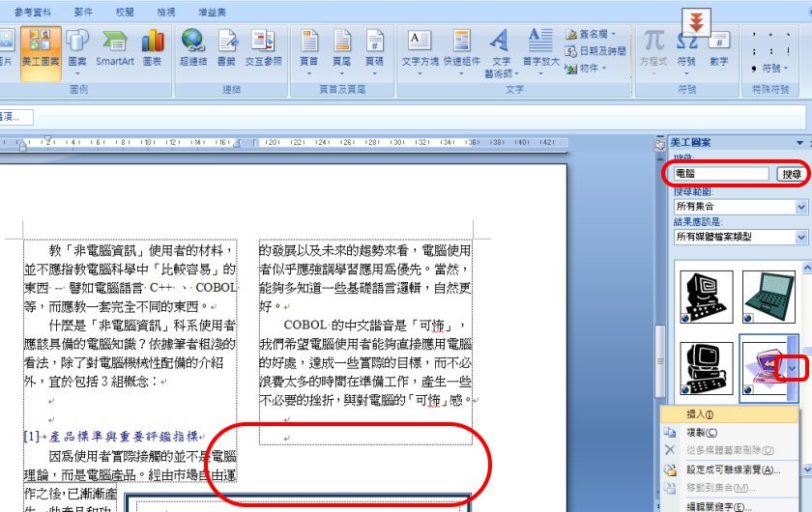Click the 搜尋 button in Clip Art pane
This screenshot has height=512, width=812.
point(791,175)
